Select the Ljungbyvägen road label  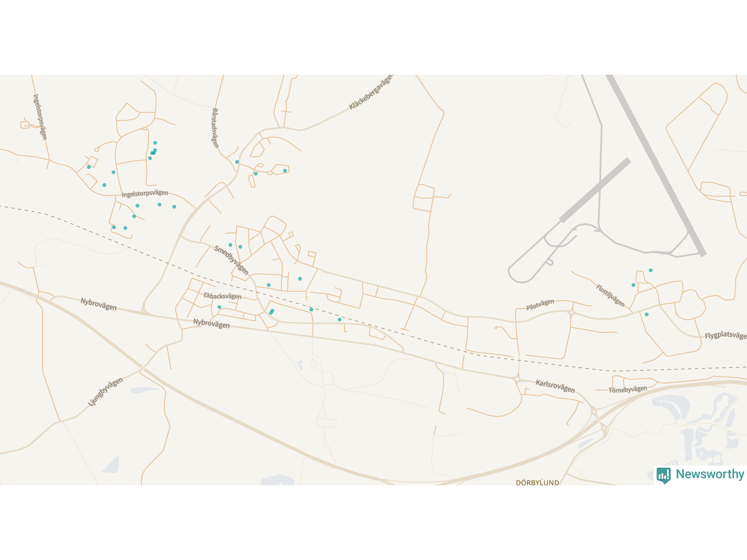tap(106, 391)
